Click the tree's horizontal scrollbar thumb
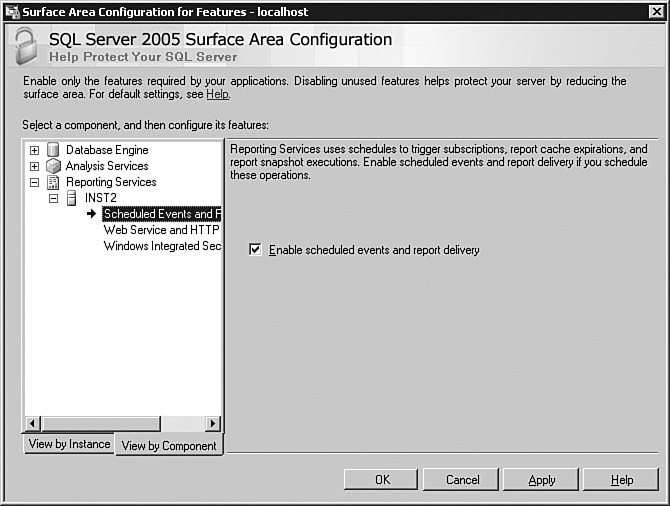Image resolution: width=670 pixels, height=506 pixels. (101, 424)
